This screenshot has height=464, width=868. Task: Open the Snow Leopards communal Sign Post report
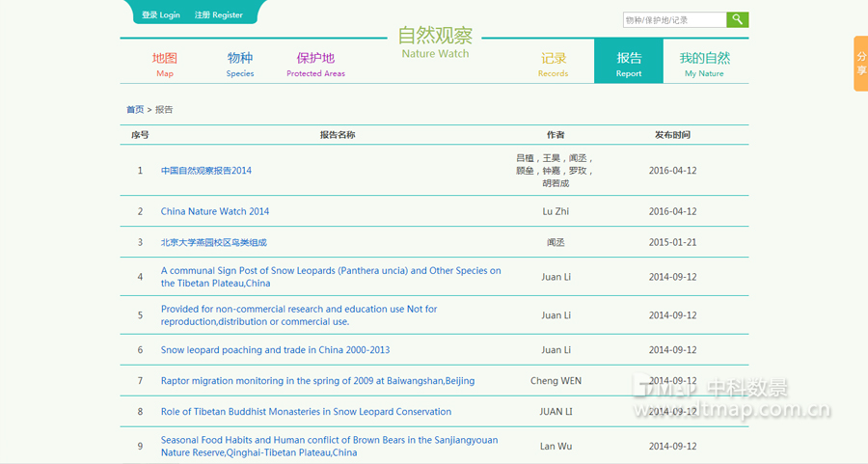click(x=331, y=277)
